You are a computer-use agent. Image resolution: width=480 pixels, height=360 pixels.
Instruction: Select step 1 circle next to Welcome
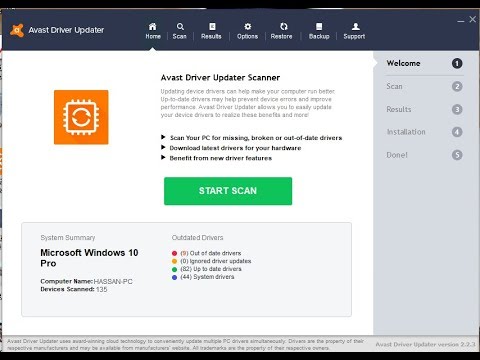click(457, 63)
